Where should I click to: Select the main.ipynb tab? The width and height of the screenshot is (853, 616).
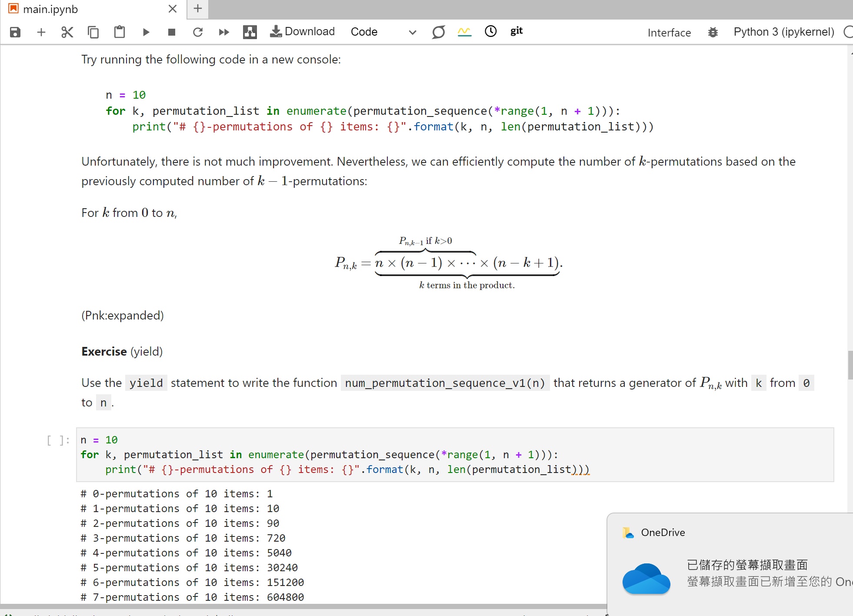(x=50, y=9)
